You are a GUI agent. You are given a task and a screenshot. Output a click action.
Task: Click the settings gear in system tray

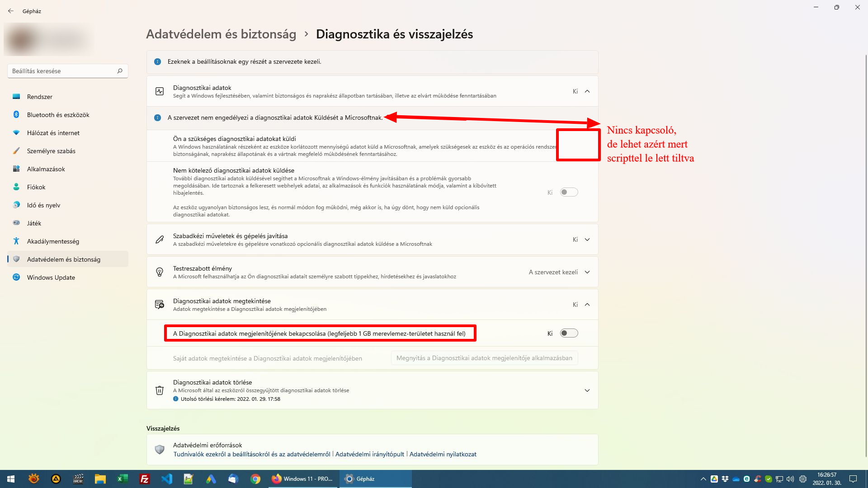tap(803, 479)
